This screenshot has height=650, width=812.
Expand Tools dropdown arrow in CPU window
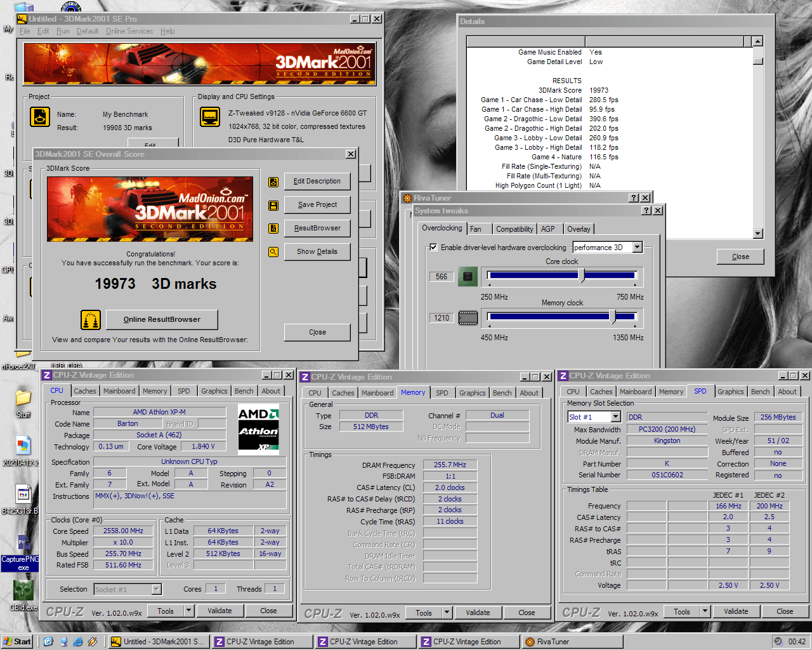point(188,611)
